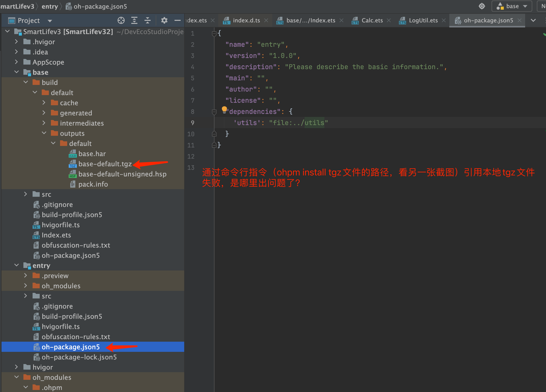The image size is (546, 392).
Task: Fold the root JSON object at line 1
Action: (214, 33)
